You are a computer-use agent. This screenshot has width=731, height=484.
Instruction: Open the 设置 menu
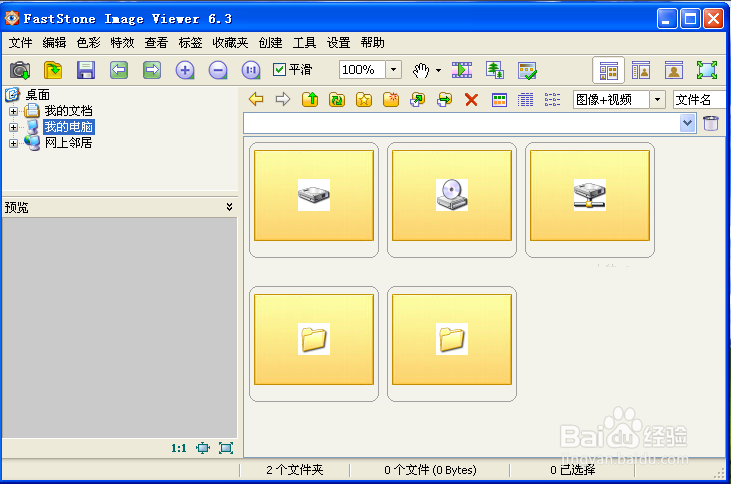(x=338, y=43)
